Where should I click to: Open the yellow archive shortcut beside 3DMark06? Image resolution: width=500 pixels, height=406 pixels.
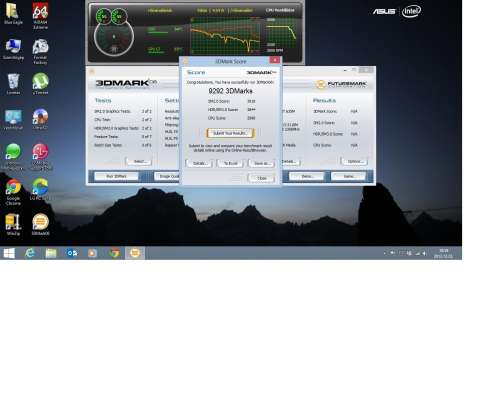tap(13, 224)
